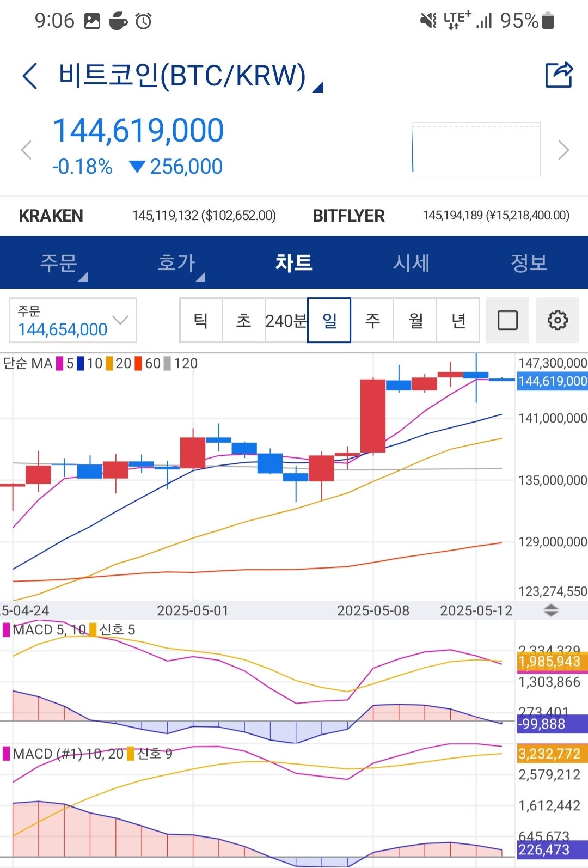Show previous coin with left chevron
Viewport: 588px width, 868px height.
(x=26, y=150)
